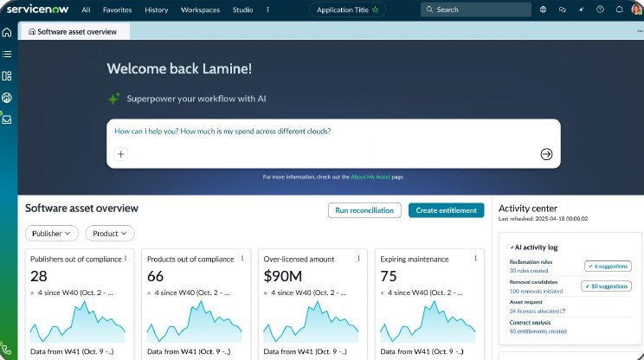Open the 10 suggestions button

click(x=606, y=286)
